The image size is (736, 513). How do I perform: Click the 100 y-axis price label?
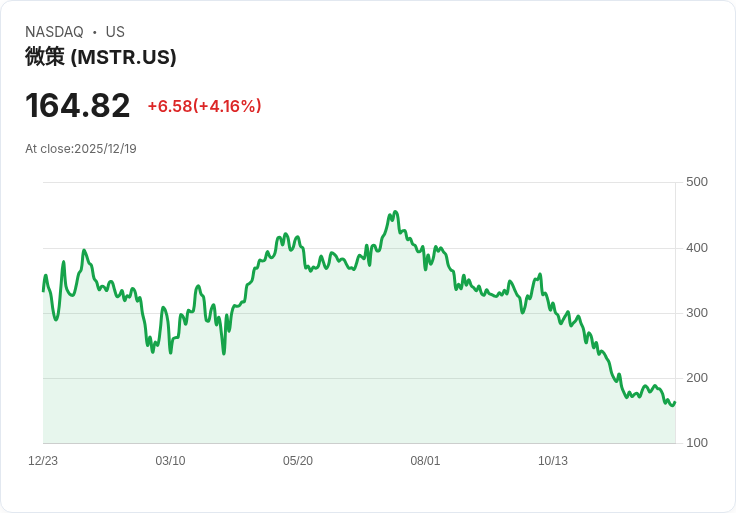click(x=697, y=443)
